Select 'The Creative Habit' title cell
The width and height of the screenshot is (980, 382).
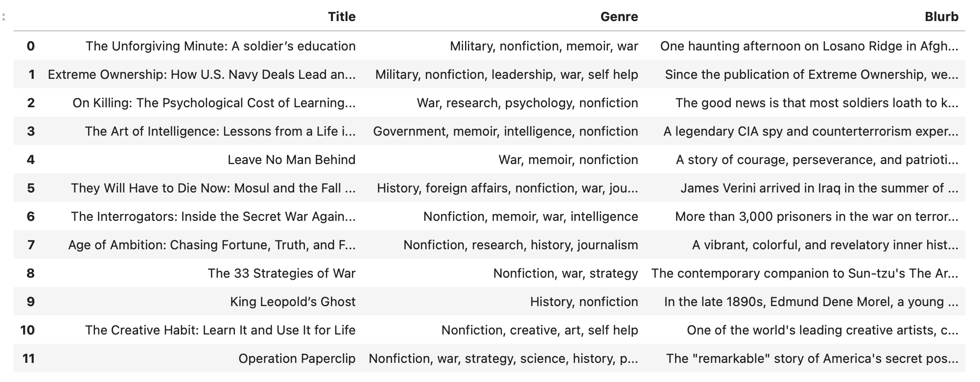[220, 330]
